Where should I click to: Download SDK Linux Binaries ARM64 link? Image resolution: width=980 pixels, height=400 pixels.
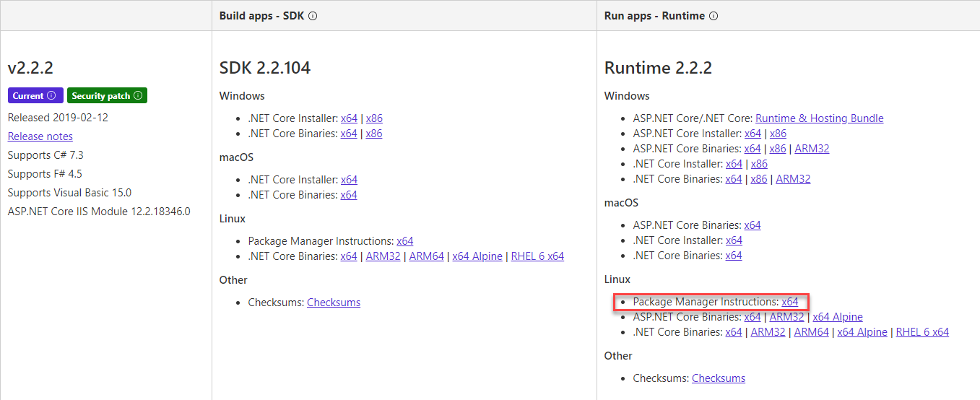pyautogui.click(x=426, y=256)
